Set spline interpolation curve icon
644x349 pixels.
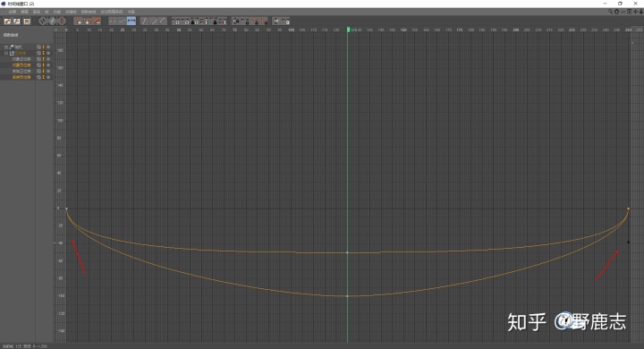tap(113, 21)
